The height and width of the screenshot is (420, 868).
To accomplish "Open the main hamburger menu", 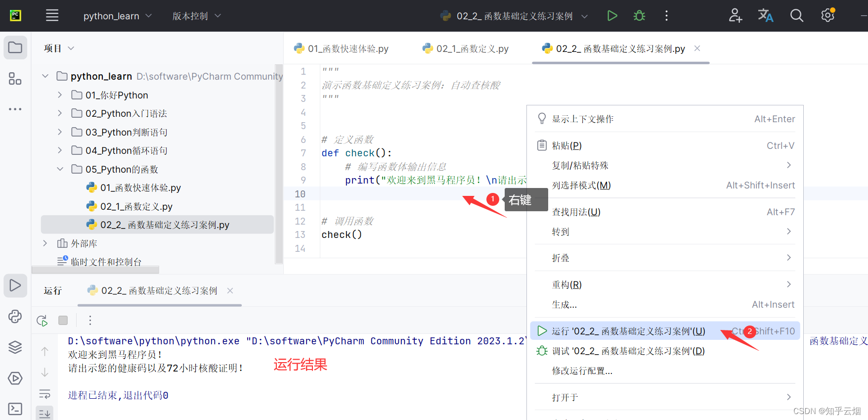I will [x=52, y=16].
